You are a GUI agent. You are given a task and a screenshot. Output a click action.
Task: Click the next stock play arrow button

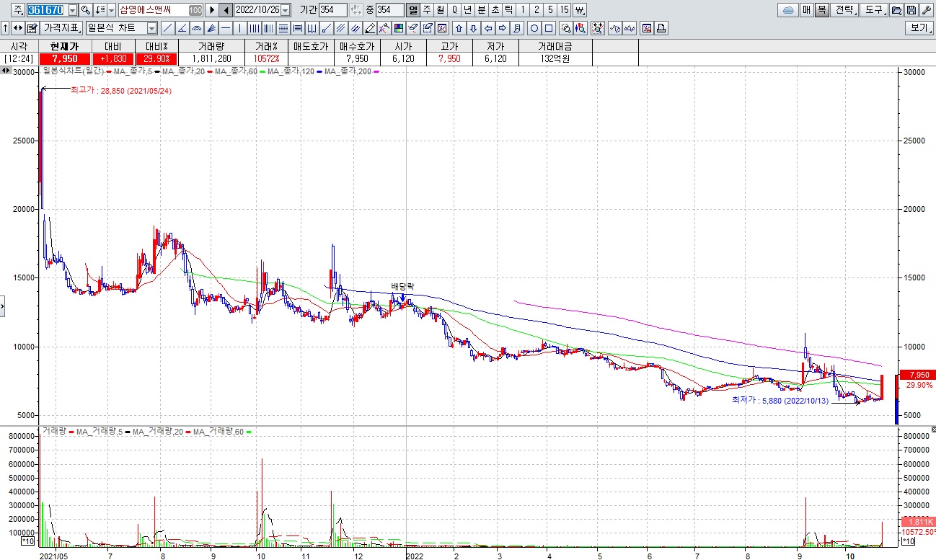[x=212, y=10]
